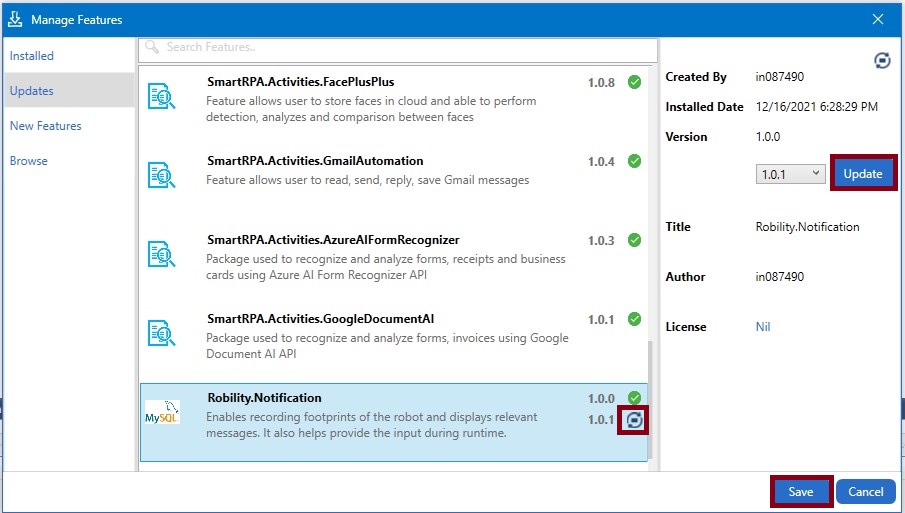Click the refresh icon in details panel
This screenshot has width=905, height=513.
click(x=882, y=61)
